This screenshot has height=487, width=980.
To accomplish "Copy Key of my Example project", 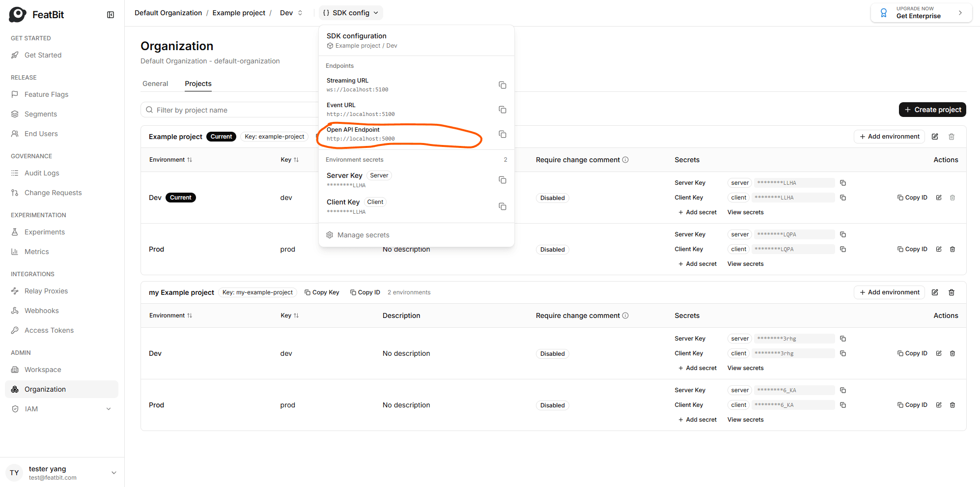I will (x=322, y=292).
